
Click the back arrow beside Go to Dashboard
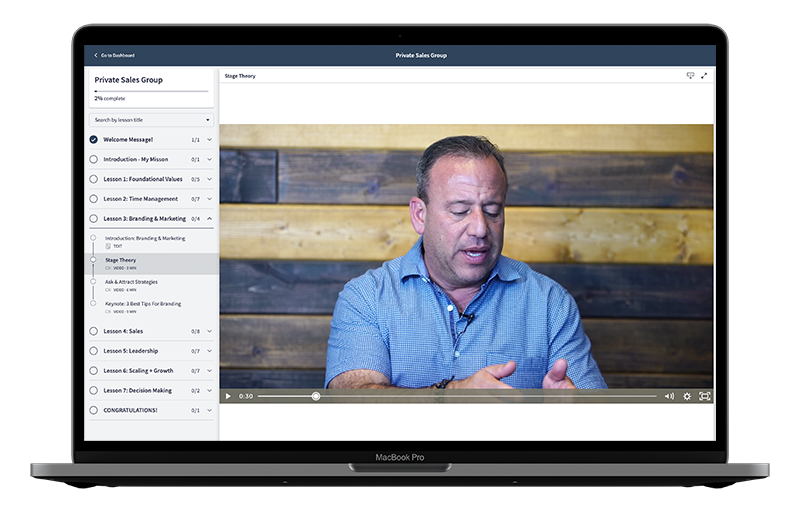(96, 55)
